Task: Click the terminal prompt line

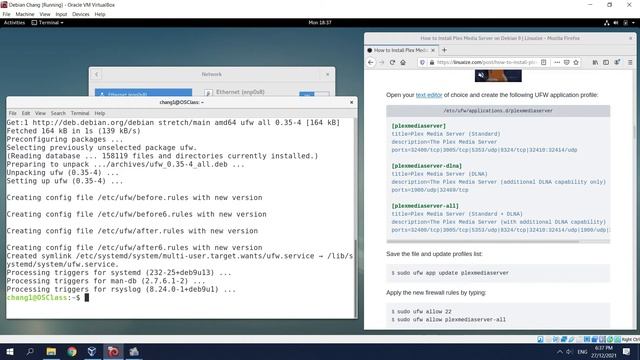Action: (x=47, y=298)
